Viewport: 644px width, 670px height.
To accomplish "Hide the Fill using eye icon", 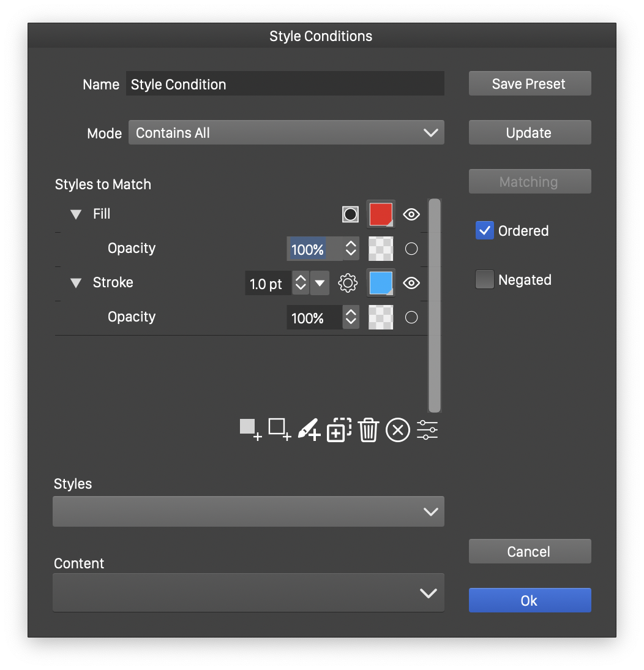I will (411, 214).
